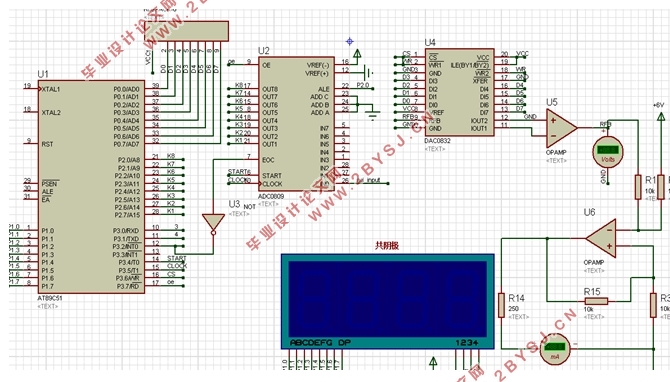Click the U5 op-amp symbol
This screenshot has height=382, width=670.
pos(561,128)
